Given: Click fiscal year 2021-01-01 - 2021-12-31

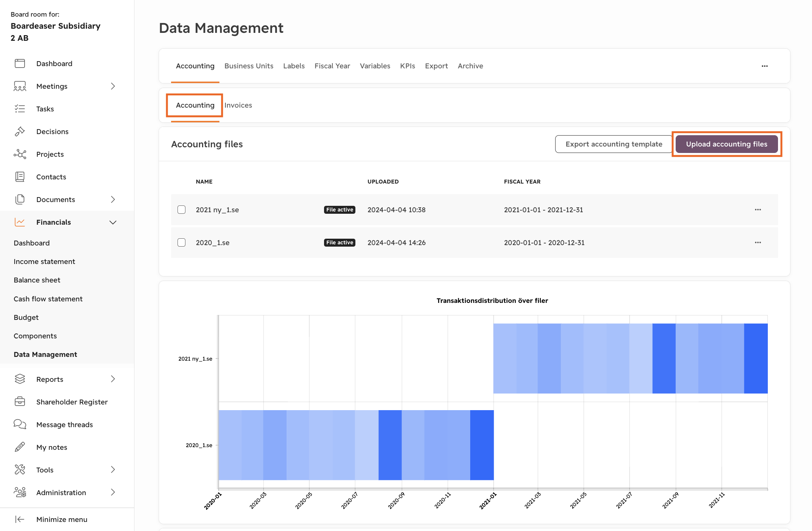Looking at the screenshot, I should 543,210.
